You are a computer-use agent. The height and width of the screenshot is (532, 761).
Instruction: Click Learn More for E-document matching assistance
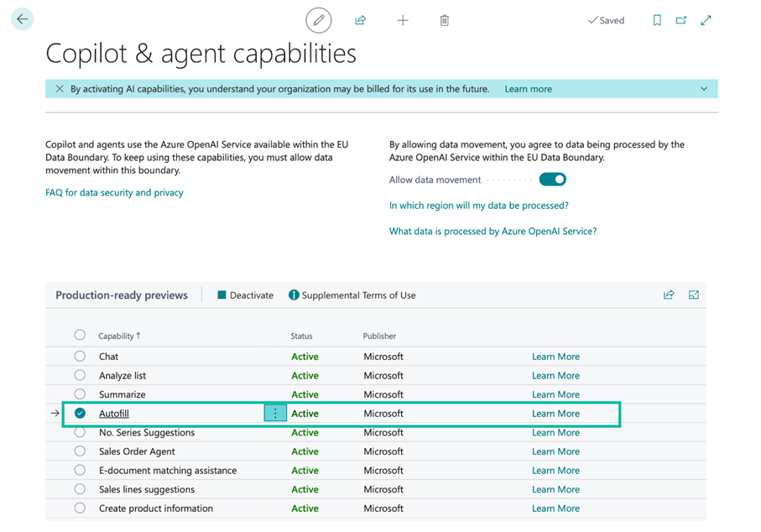pos(555,471)
